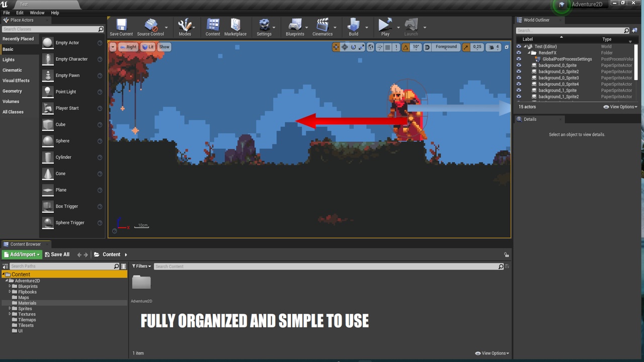Expand the Blueprints folder arrow
Image resolution: width=644 pixels, height=362 pixels.
[10, 287]
